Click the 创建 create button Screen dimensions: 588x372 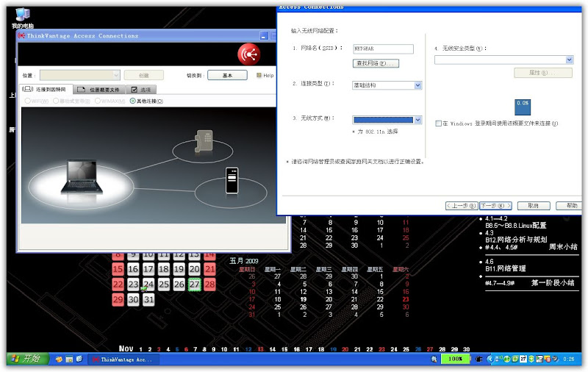tap(143, 75)
